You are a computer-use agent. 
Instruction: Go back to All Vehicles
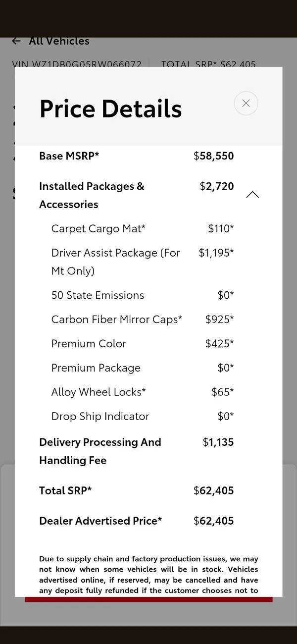point(59,41)
